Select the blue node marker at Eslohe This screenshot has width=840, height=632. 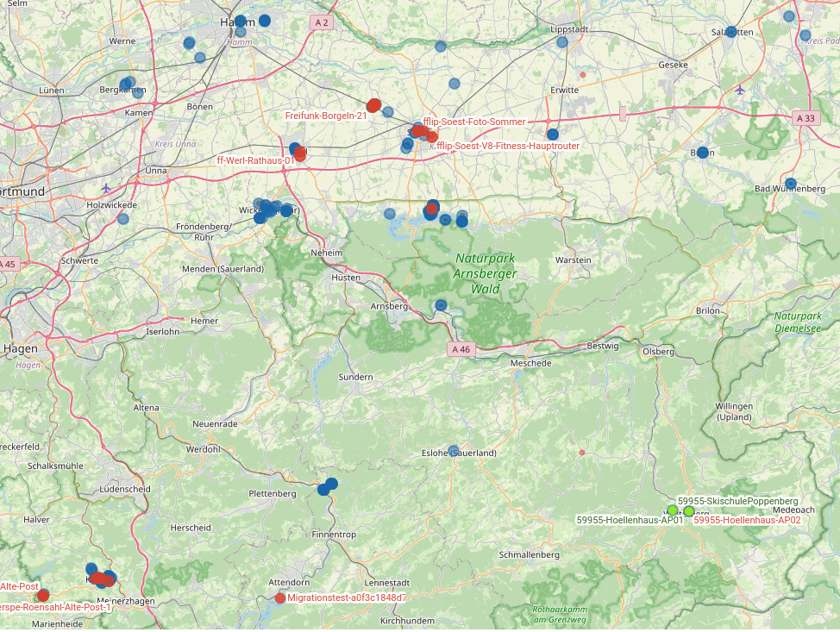453,449
